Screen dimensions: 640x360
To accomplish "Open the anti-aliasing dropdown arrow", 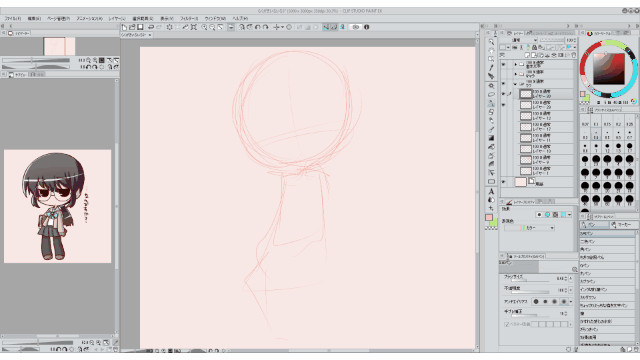I will 571,302.
